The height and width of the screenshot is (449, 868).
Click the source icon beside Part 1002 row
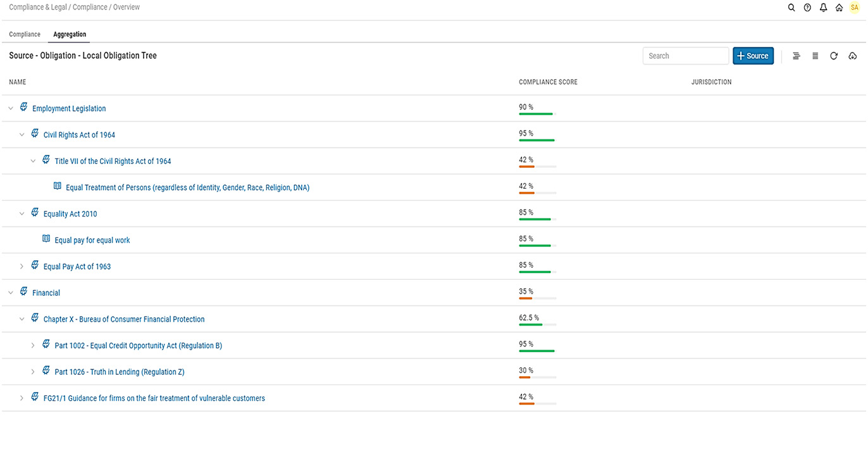coord(46,344)
